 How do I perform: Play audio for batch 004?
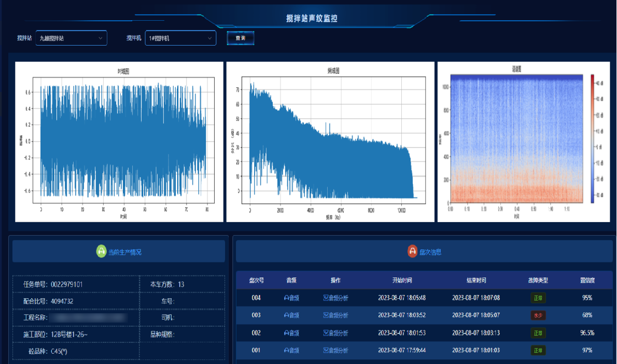291,298
